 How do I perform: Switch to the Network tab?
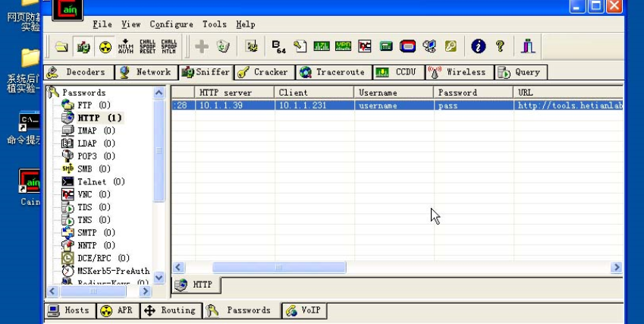(x=146, y=72)
